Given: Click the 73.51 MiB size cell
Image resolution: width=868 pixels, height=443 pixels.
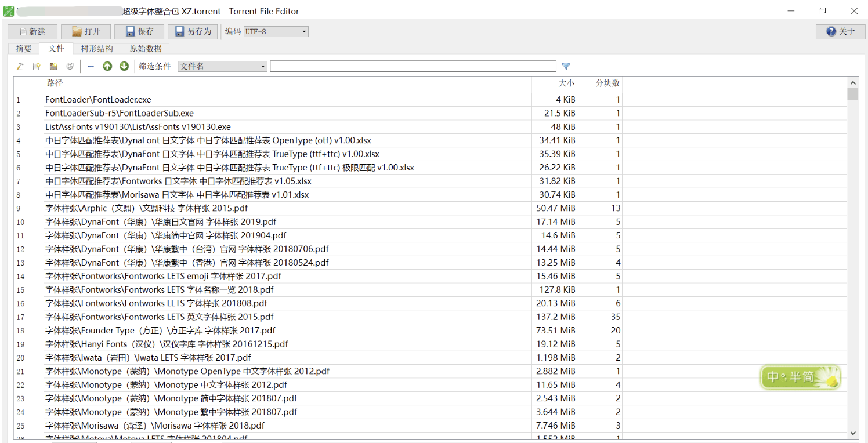Looking at the screenshot, I should [x=555, y=331].
